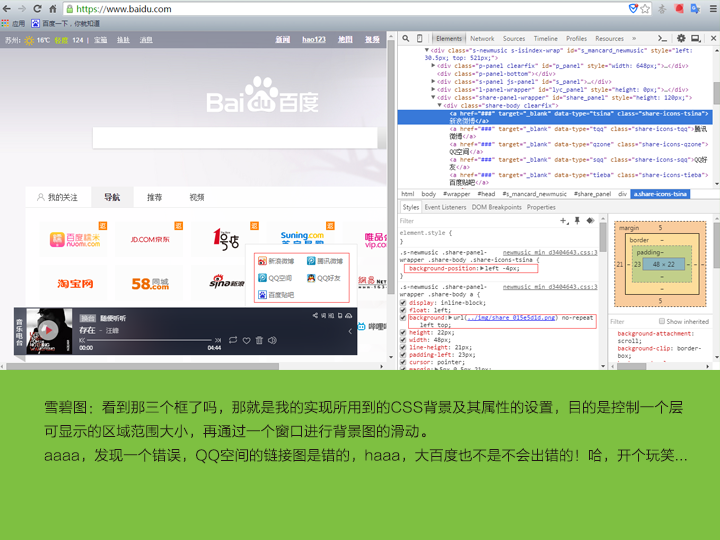Collapse player with the left chevron
The height and width of the screenshot is (540, 720).
(x=350, y=331)
